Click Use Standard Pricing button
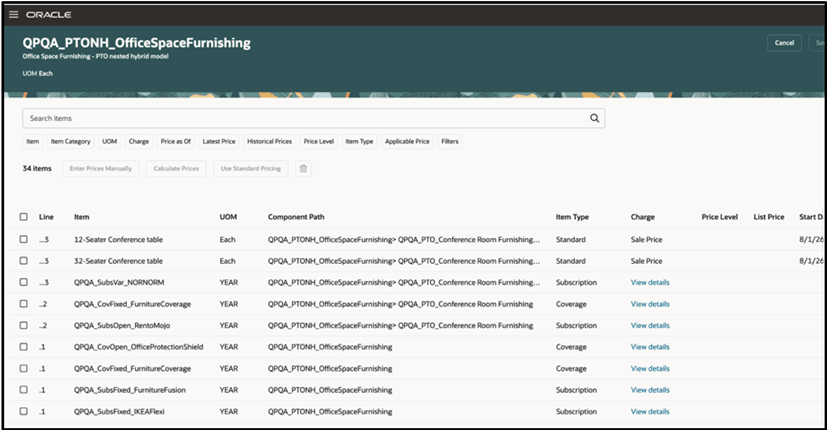This screenshot has width=829, height=432. [251, 169]
